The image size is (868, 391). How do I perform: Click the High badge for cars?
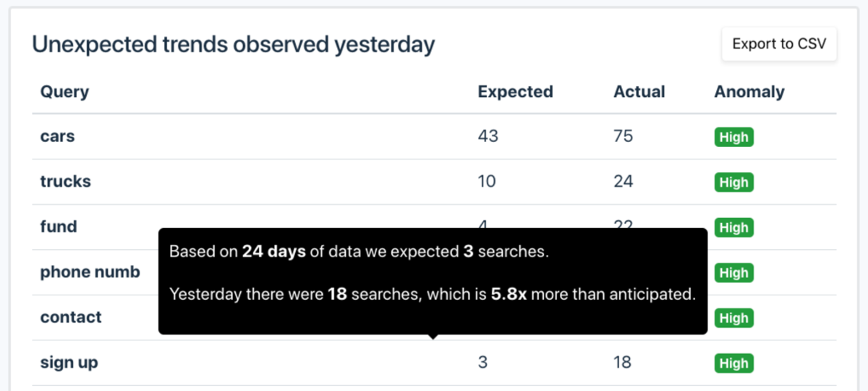pyautogui.click(x=734, y=137)
